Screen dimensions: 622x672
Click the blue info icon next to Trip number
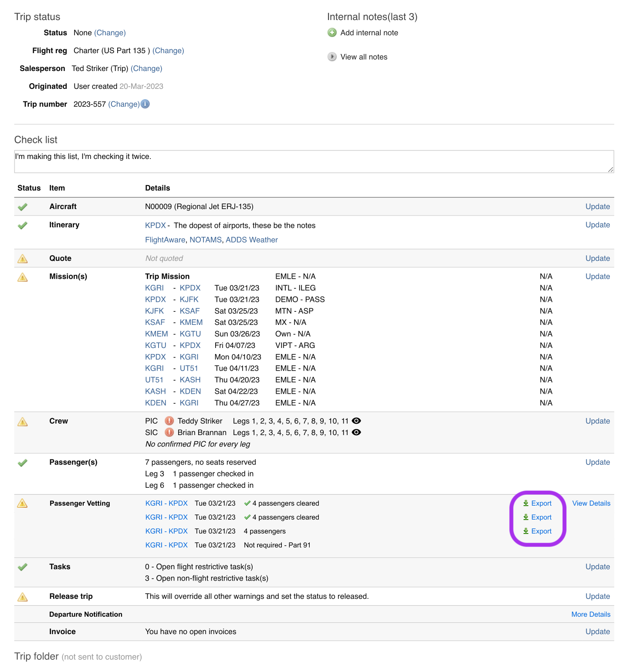pyautogui.click(x=145, y=104)
